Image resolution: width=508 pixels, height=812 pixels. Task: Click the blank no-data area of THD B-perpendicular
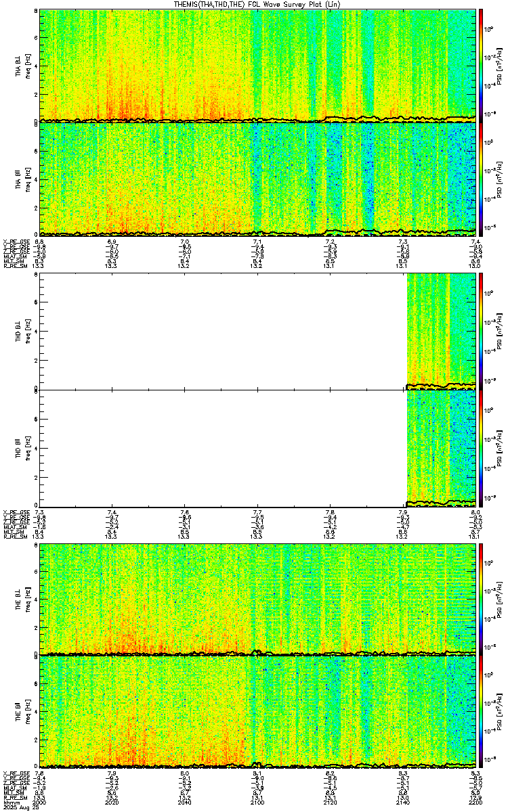223,330
